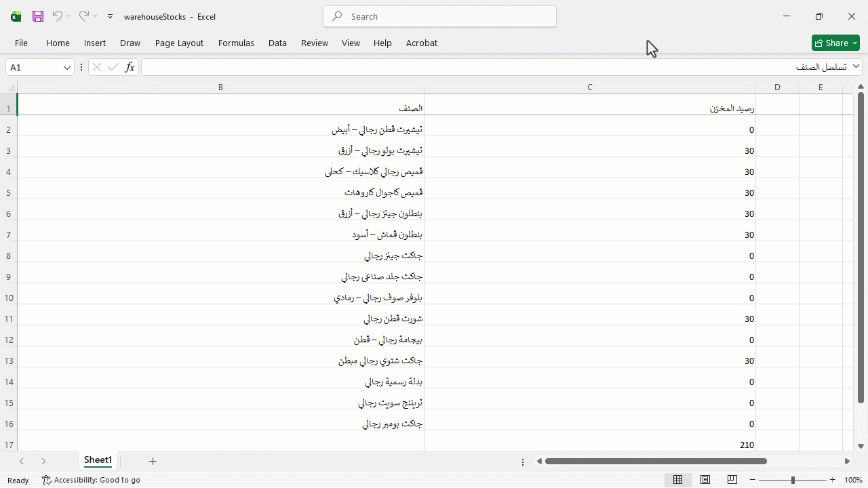This screenshot has height=488, width=868.
Task: Open the redo history dropdown arrow
Action: 95,16
